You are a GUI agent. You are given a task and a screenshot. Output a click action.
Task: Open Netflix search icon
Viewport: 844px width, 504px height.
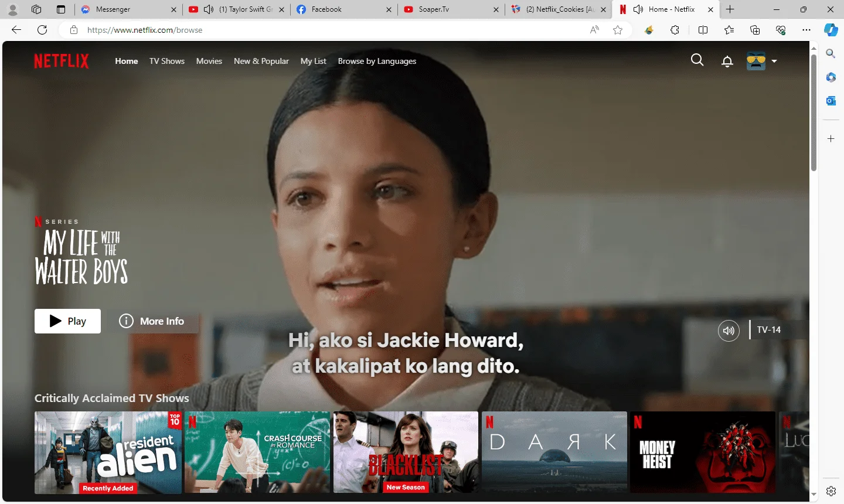pos(697,60)
